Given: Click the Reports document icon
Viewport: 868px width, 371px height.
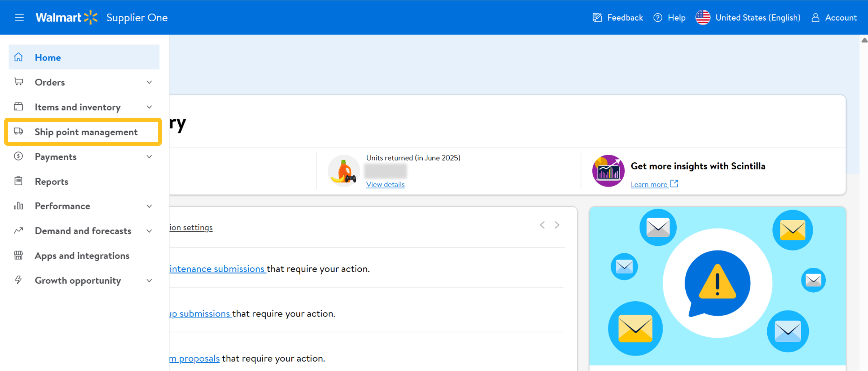Looking at the screenshot, I should pos(19,181).
